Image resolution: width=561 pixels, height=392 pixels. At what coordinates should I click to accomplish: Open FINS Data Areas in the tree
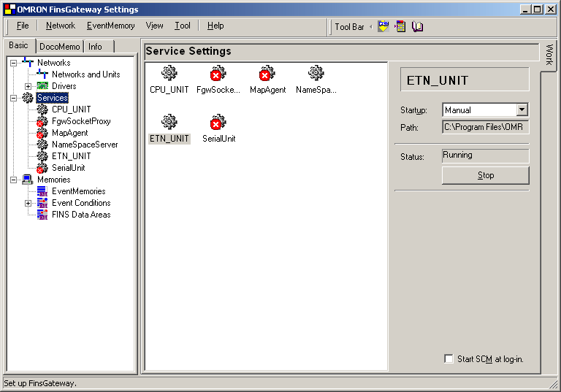81,215
